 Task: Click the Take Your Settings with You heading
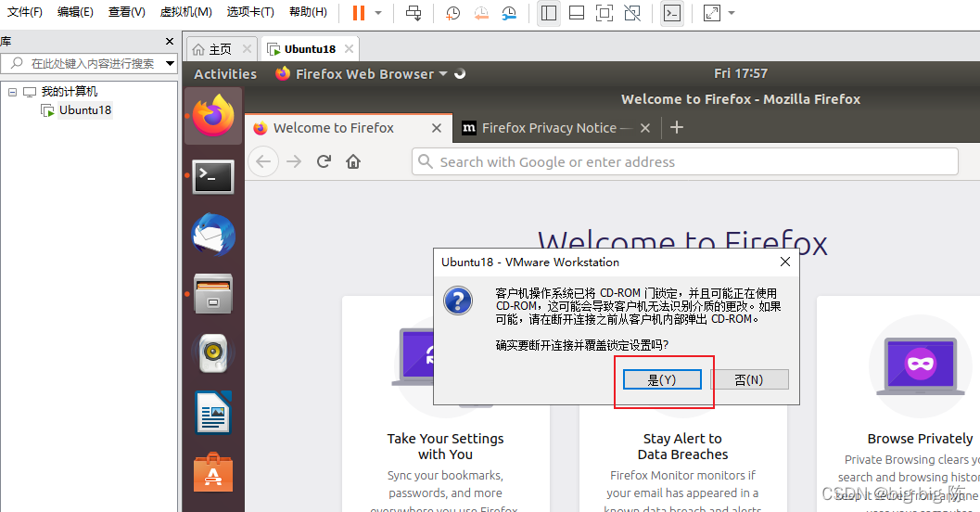tap(445, 446)
